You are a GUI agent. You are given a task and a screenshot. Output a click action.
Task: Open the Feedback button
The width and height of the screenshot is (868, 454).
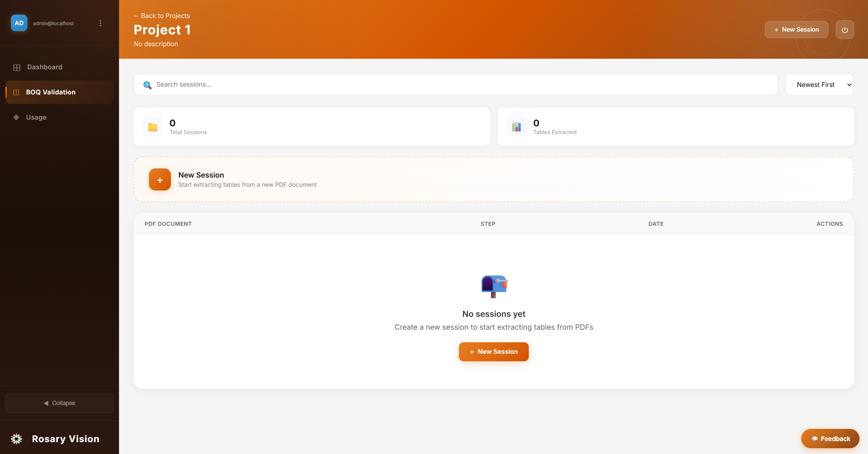tap(830, 439)
